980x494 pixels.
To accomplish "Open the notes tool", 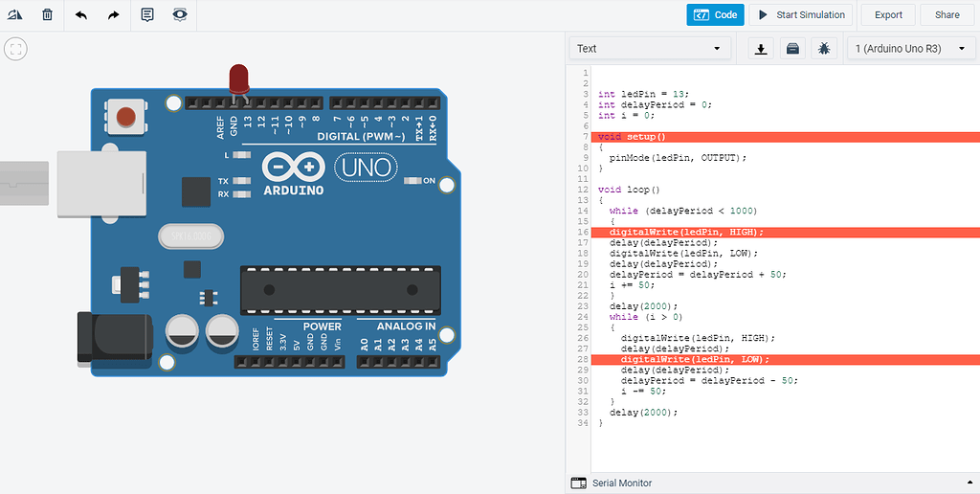I will [x=147, y=15].
